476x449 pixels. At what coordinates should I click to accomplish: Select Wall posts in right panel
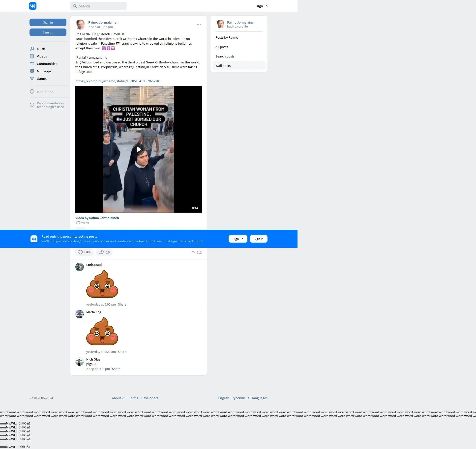[223, 66]
